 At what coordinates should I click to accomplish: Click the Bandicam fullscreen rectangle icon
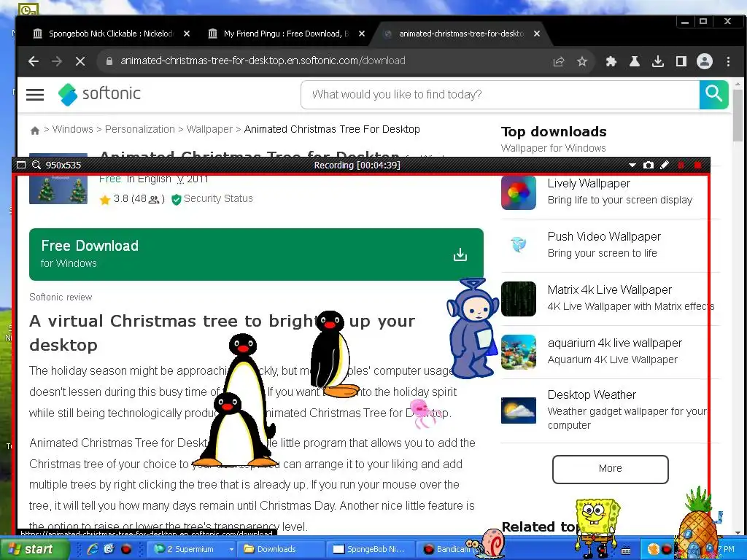point(21,165)
